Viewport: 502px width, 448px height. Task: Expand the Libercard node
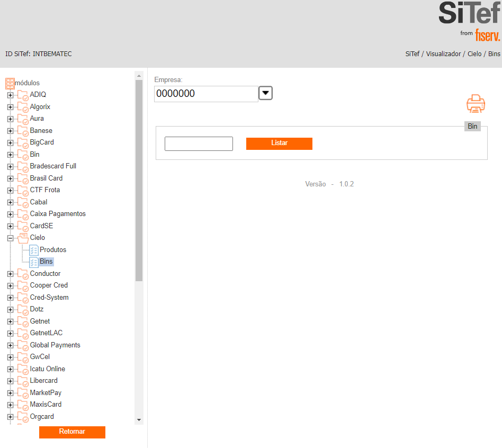(10, 381)
